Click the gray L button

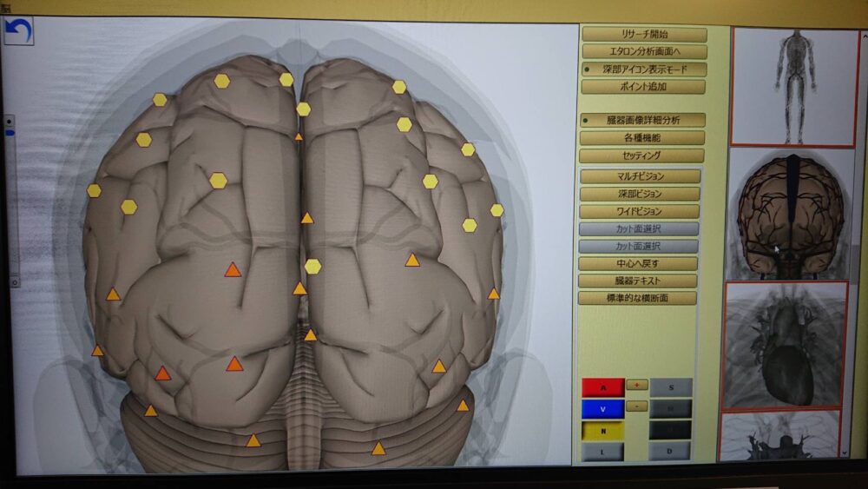[603, 452]
